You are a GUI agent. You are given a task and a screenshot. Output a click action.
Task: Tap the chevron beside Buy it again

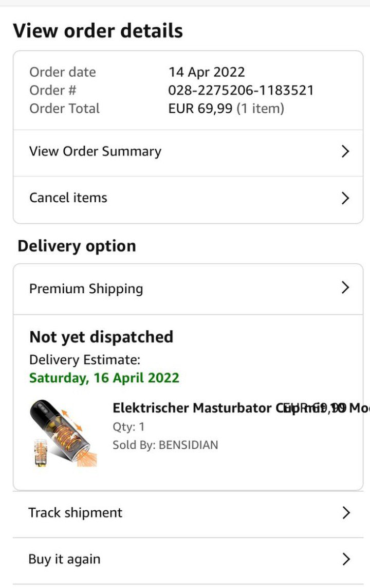pyautogui.click(x=346, y=559)
